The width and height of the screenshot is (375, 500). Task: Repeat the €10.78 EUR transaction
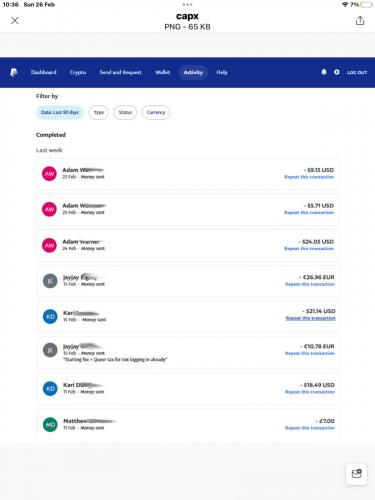310,353
